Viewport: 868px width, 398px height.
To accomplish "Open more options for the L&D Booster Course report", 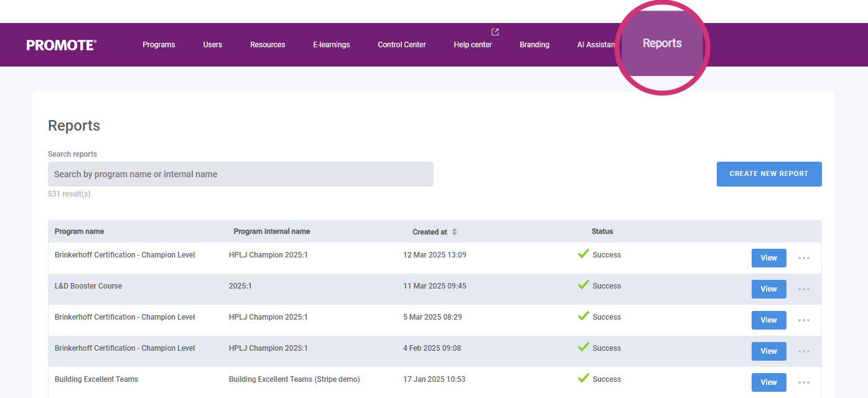I will (804, 289).
